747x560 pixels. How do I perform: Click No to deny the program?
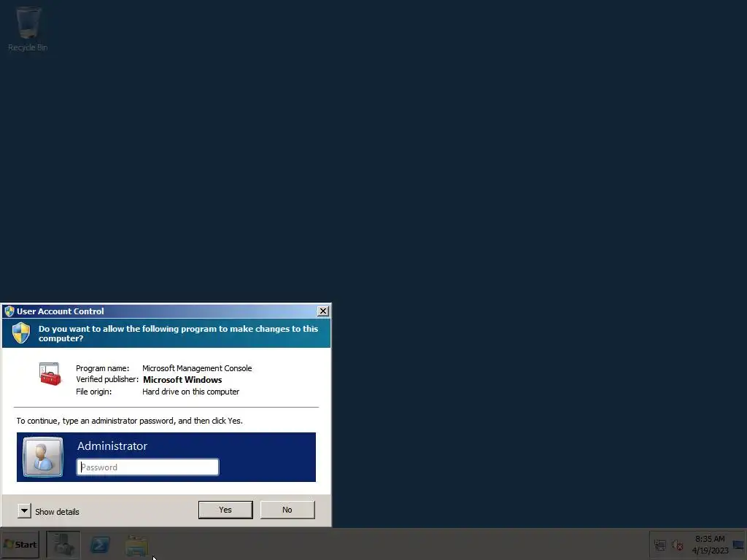pos(287,510)
